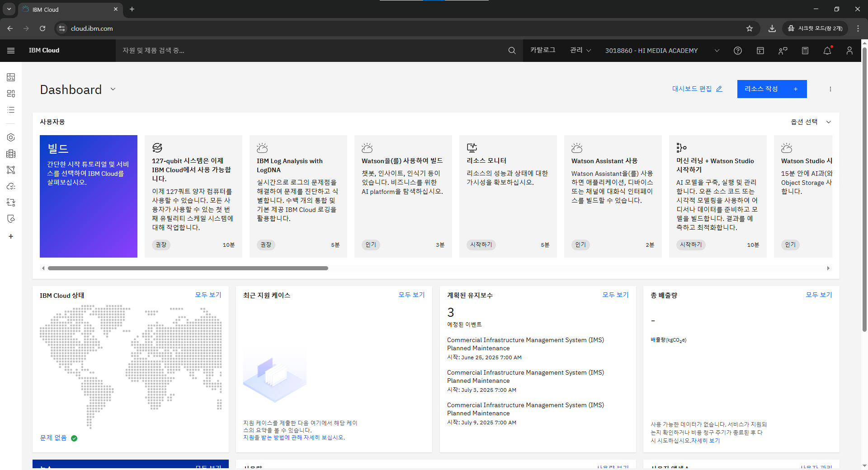Click the page vertical scrollbar thumb
Image resolution: width=868 pixels, height=470 pixels.
pos(864,189)
